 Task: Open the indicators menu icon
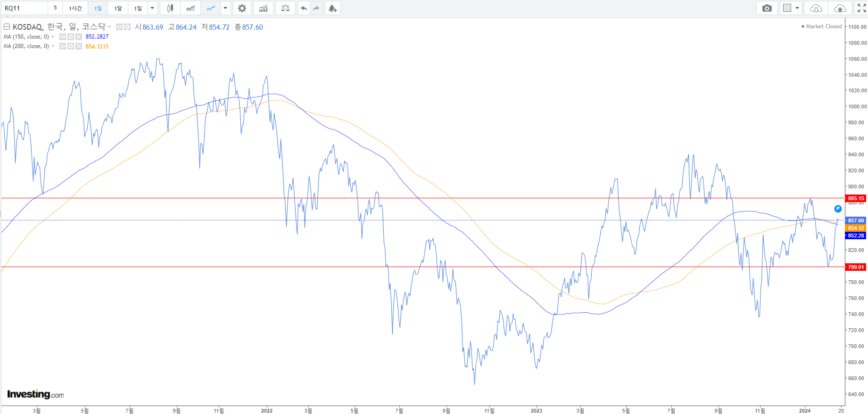pos(264,8)
